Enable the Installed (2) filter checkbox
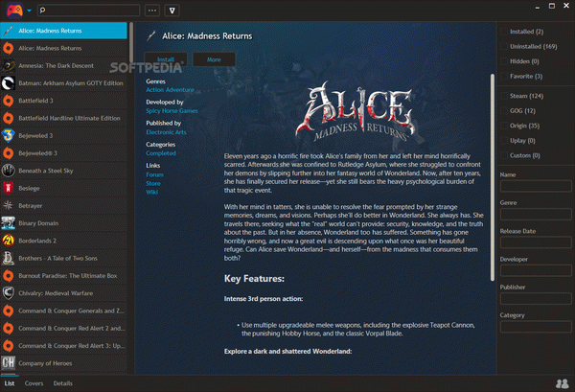Screen dimensions: 575x392 [504, 32]
